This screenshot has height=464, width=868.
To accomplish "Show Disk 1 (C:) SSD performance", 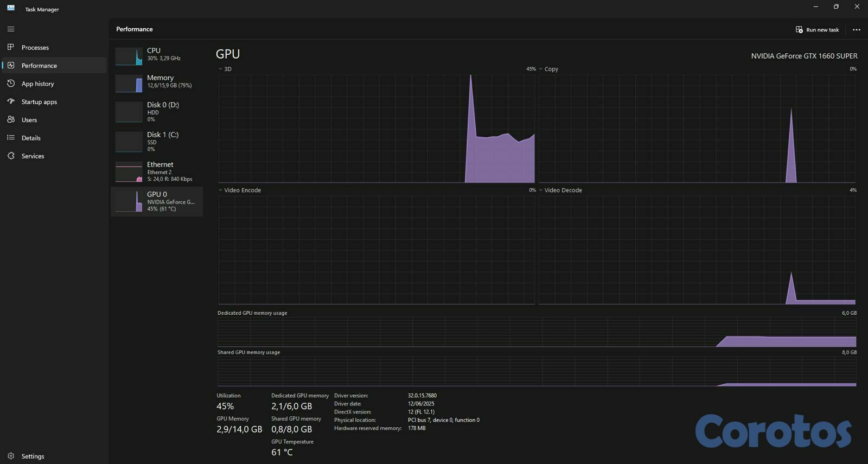I will 157,141.
